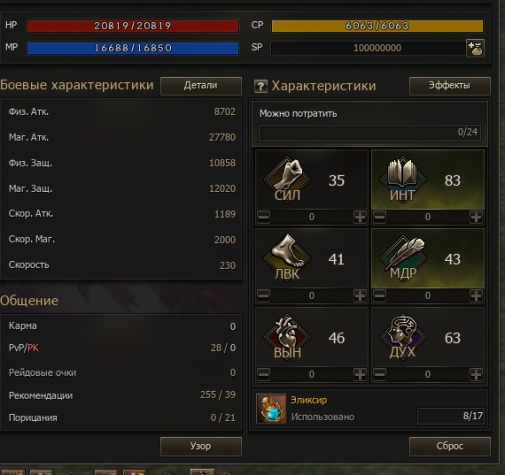The height and width of the screenshot is (475, 505).
Task: Increase СИЛ with plus button
Action: 360,217
